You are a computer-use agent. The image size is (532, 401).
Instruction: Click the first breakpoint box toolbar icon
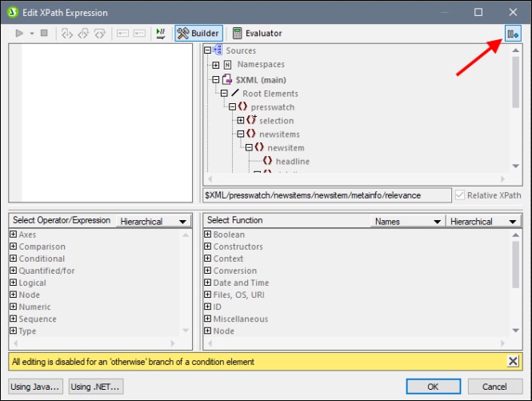click(x=122, y=34)
